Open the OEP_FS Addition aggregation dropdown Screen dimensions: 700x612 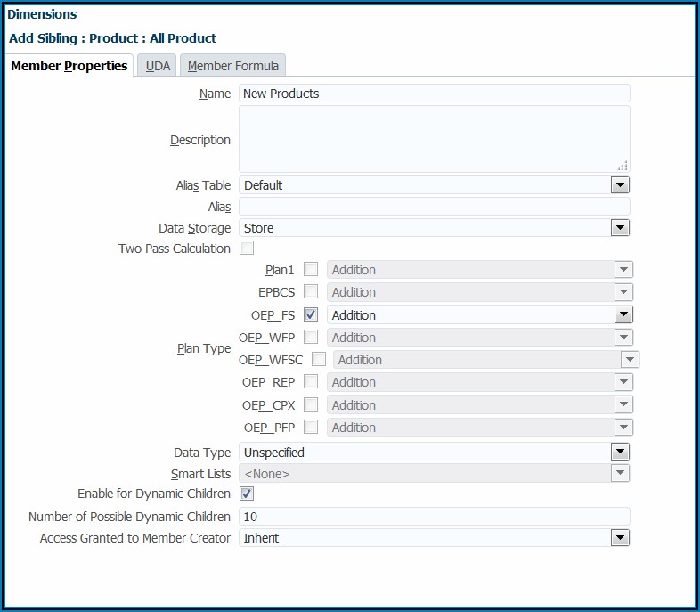point(623,314)
